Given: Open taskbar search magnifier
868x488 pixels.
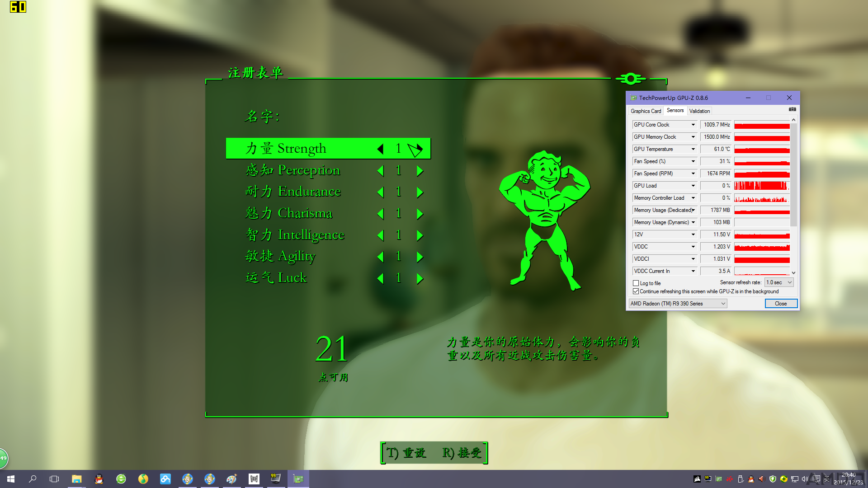Looking at the screenshot, I should coord(33,479).
